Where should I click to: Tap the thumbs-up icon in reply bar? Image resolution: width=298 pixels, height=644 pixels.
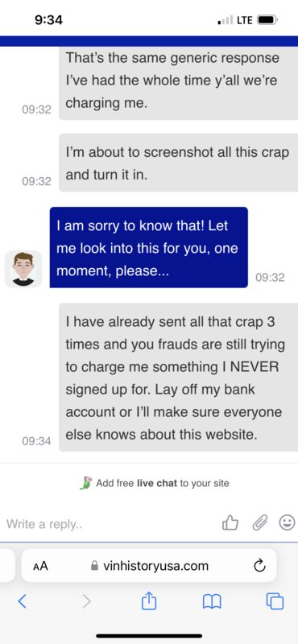230,522
